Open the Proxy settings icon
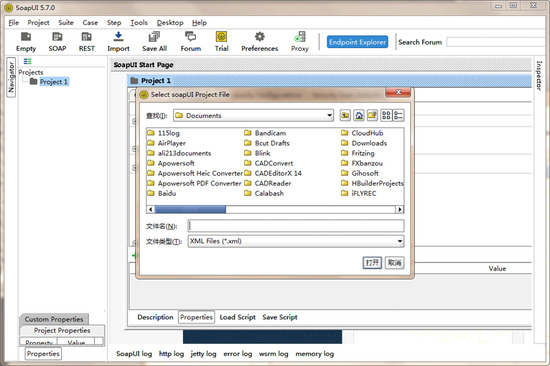 coord(300,42)
